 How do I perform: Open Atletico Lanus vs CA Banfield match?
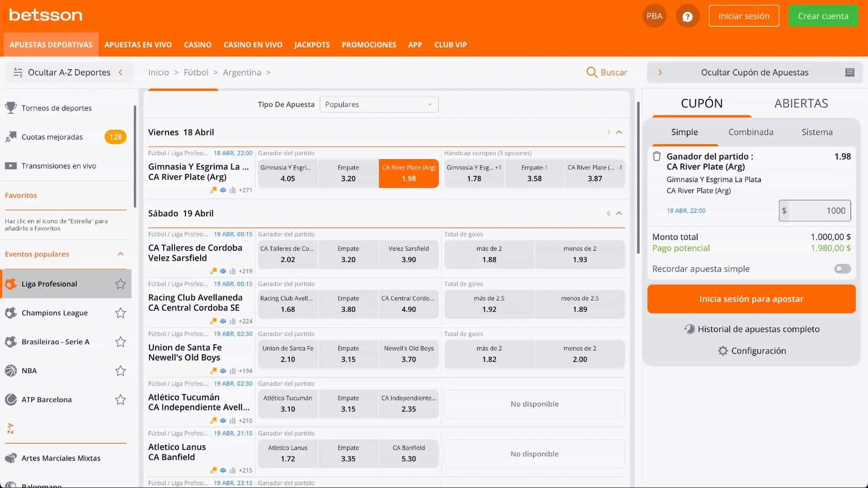coord(177,452)
